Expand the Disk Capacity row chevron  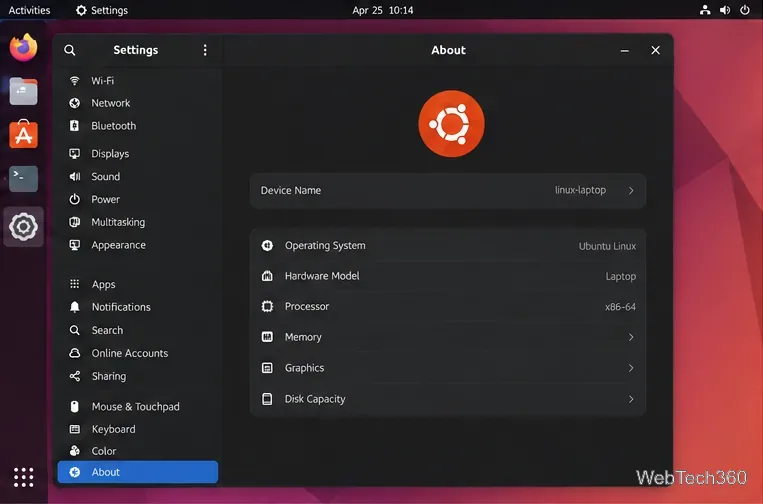(x=631, y=399)
